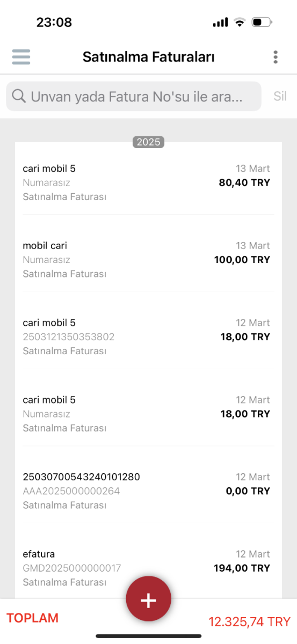
Task: Tap the battery status icon
Action: click(x=262, y=23)
